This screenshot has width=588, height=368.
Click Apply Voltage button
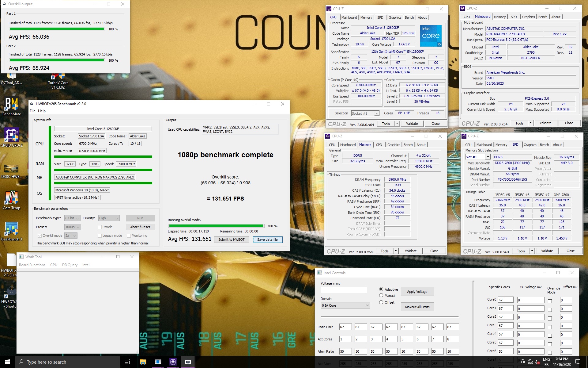(417, 292)
